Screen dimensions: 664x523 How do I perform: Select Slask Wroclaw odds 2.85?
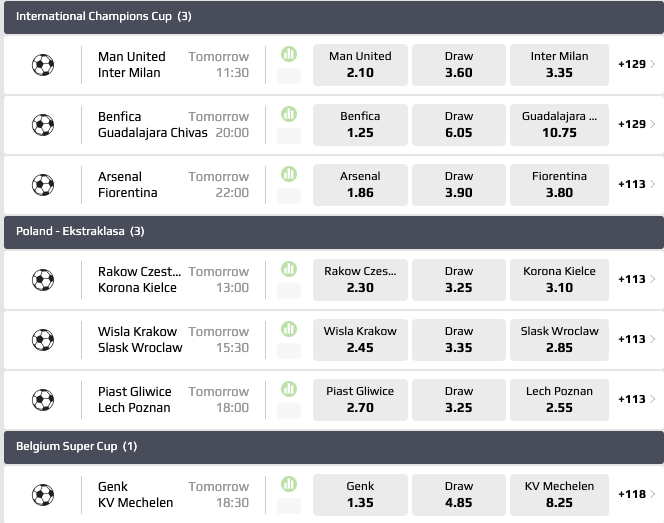point(559,339)
